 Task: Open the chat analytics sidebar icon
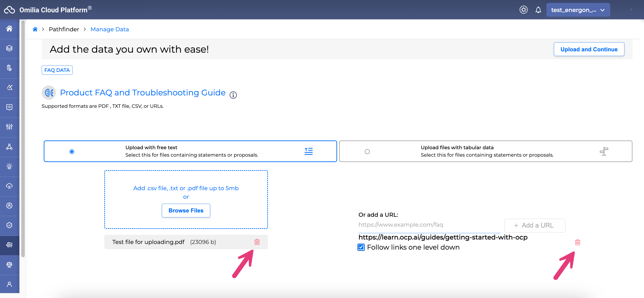[x=9, y=107]
